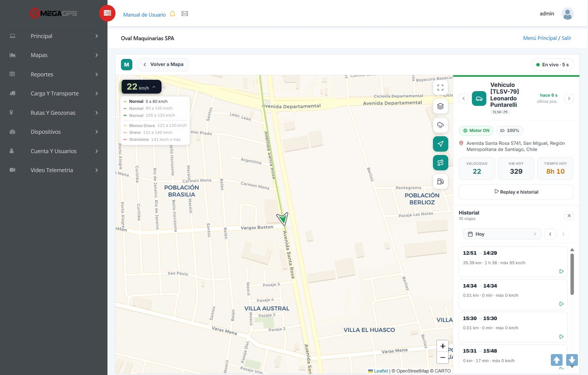Zoom out on the map
The image size is (588, 375).
(x=443, y=357)
